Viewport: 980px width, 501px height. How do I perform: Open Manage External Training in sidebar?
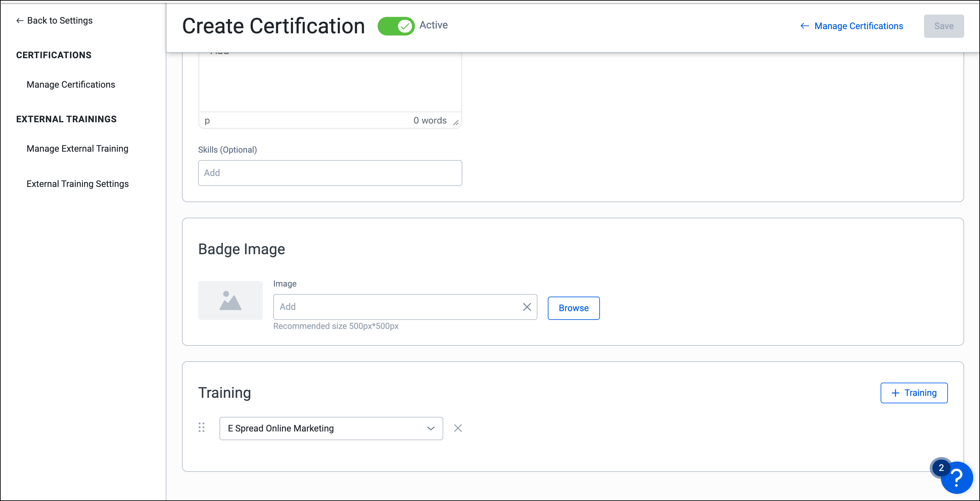coord(77,149)
